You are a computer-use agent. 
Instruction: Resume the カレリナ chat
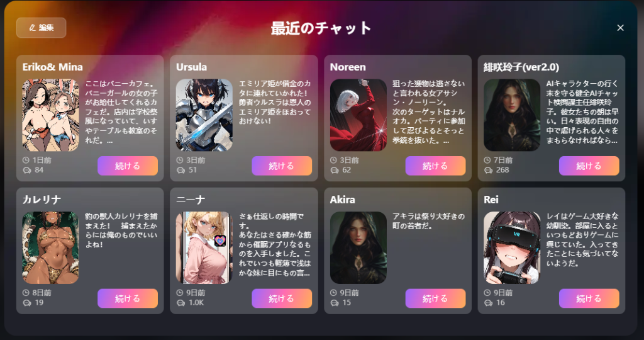128,298
